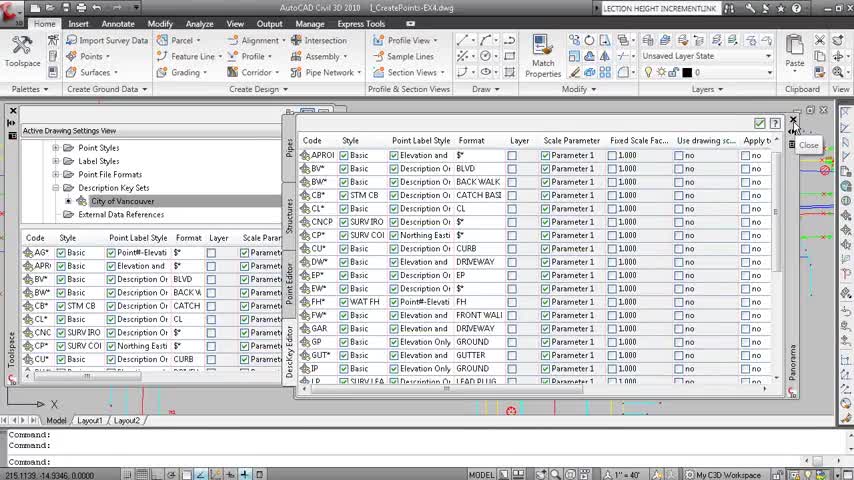
Task: Click the Surfaces tool icon
Action: (x=71, y=72)
